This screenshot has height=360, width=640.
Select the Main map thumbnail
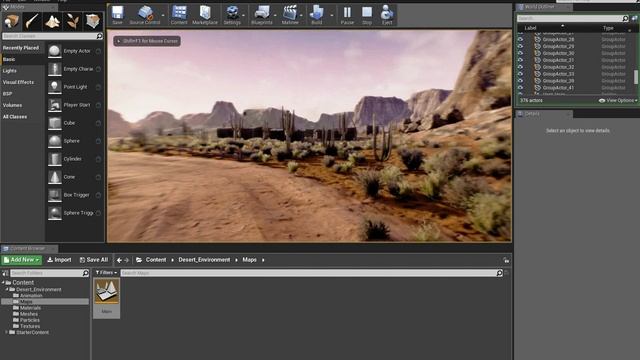coord(107,298)
